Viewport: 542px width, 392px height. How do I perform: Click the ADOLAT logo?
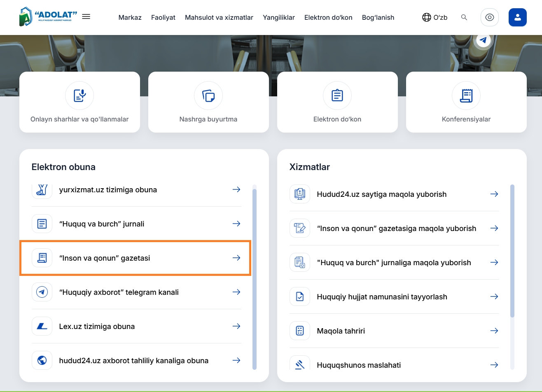[x=48, y=17]
